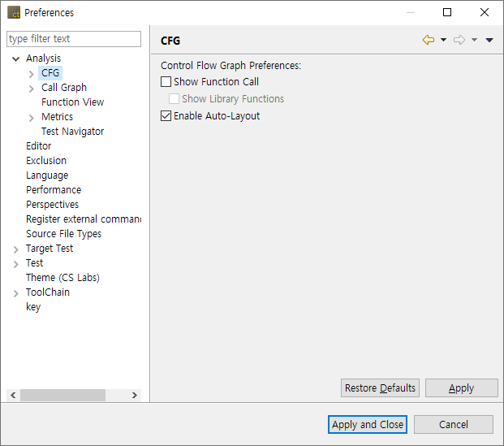Click the Preferences window app icon

point(14,12)
